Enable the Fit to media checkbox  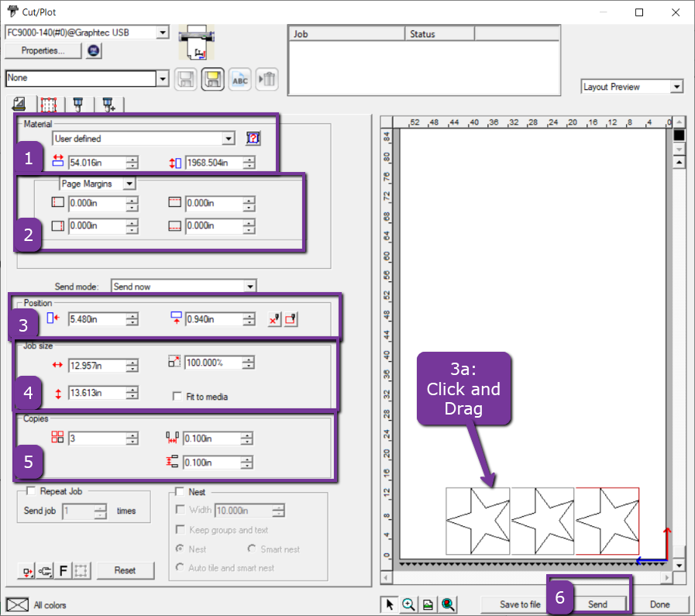(x=177, y=396)
